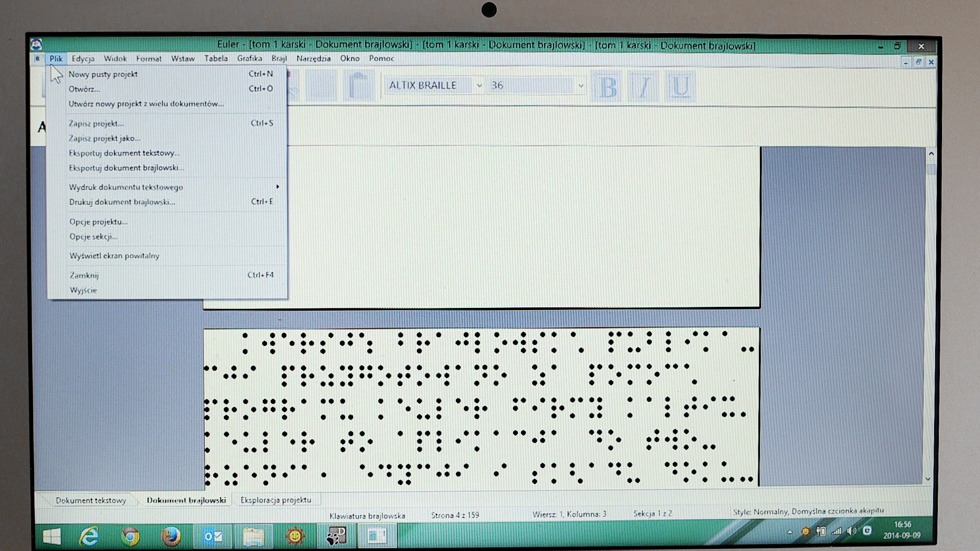Open Internet Explorer from the taskbar
The image size is (980, 551).
point(89,536)
